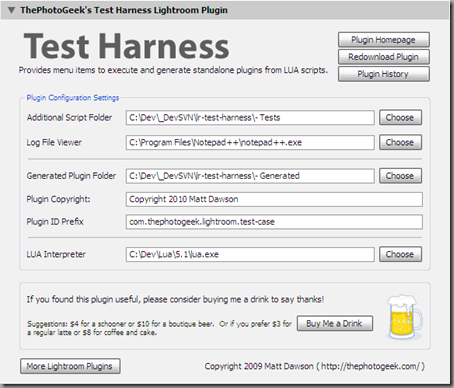Screen dimensions: 454x388
Task: Click the Copyright 2009 Matt Dawson footer text
Action: coord(315,366)
